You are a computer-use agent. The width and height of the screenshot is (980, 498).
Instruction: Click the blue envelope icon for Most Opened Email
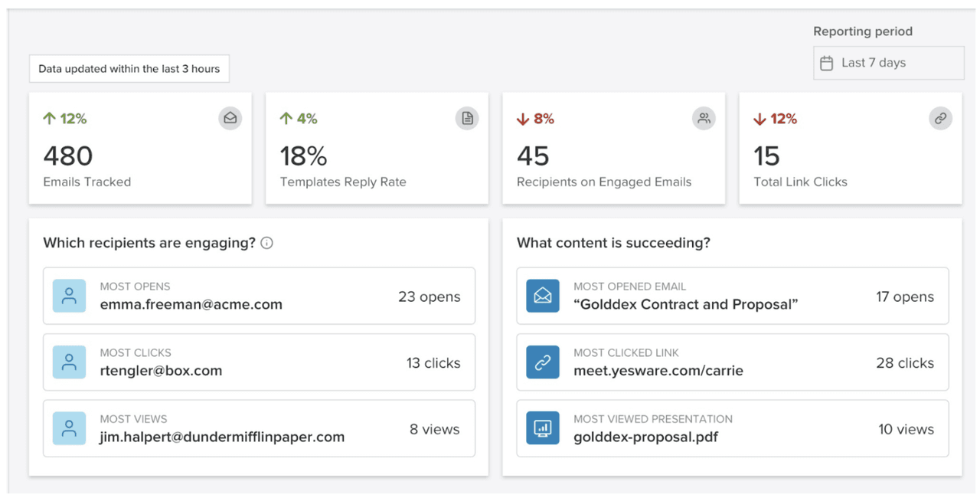[x=543, y=296]
